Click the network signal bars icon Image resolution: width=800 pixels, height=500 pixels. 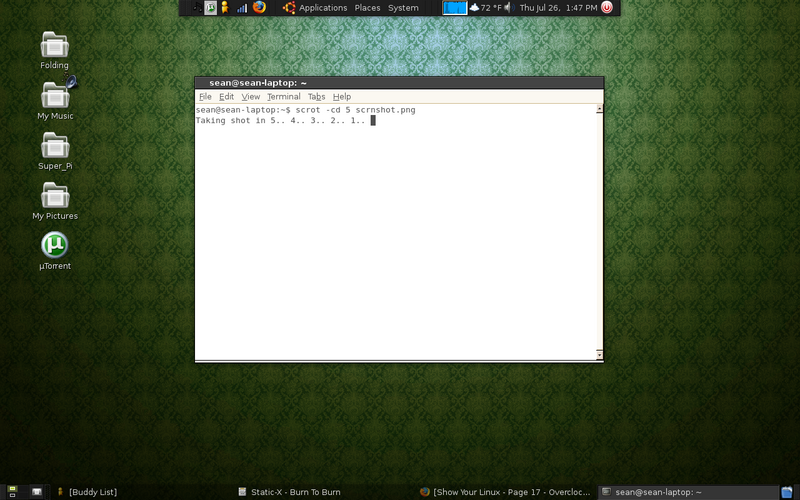242,8
